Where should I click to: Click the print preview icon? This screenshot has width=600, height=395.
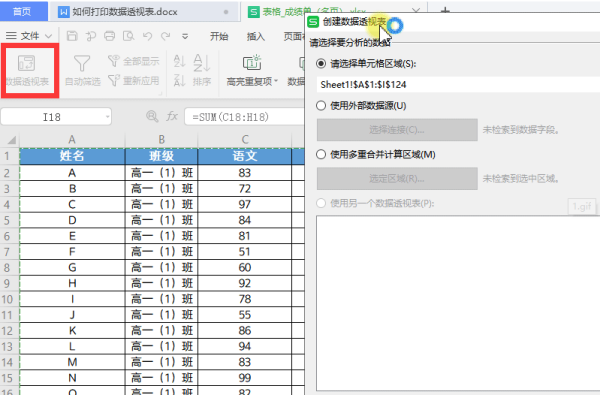[x=128, y=36]
